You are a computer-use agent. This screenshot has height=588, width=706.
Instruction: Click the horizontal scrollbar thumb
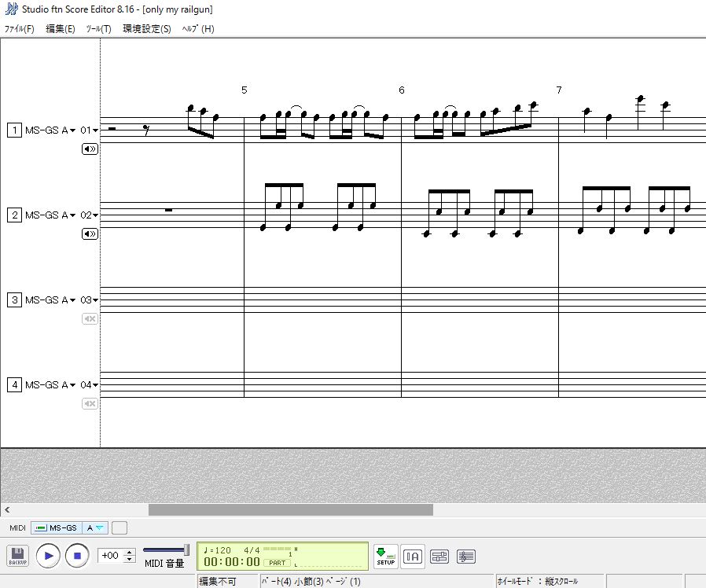coord(291,509)
